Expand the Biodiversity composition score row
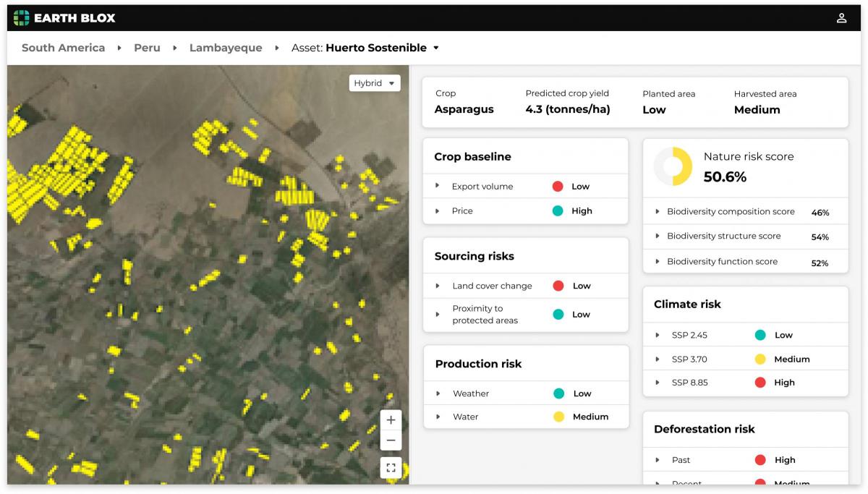The width and height of the screenshot is (868, 494). (657, 212)
